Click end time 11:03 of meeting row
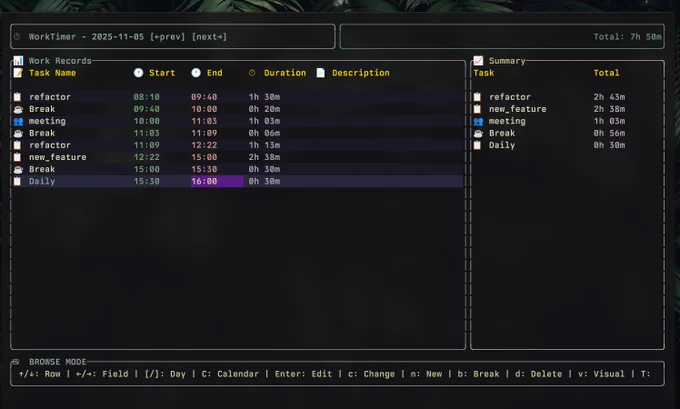Viewport: 680px width, 409px height. point(204,121)
